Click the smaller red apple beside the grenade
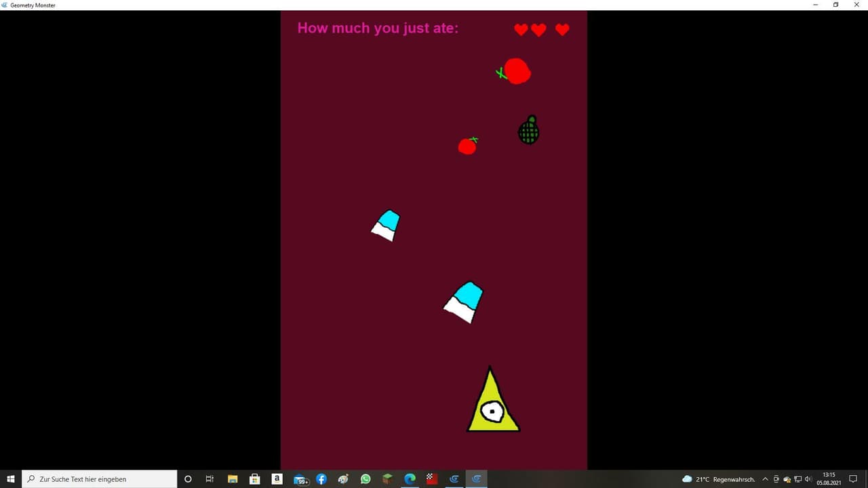The width and height of the screenshot is (868, 488). 468,146
